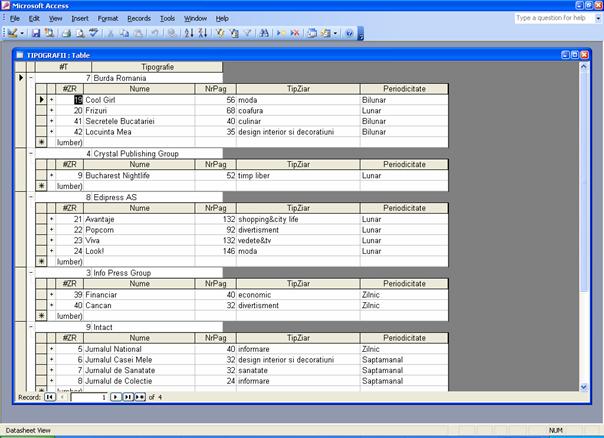
Task: Open the Records menu
Action: point(139,18)
